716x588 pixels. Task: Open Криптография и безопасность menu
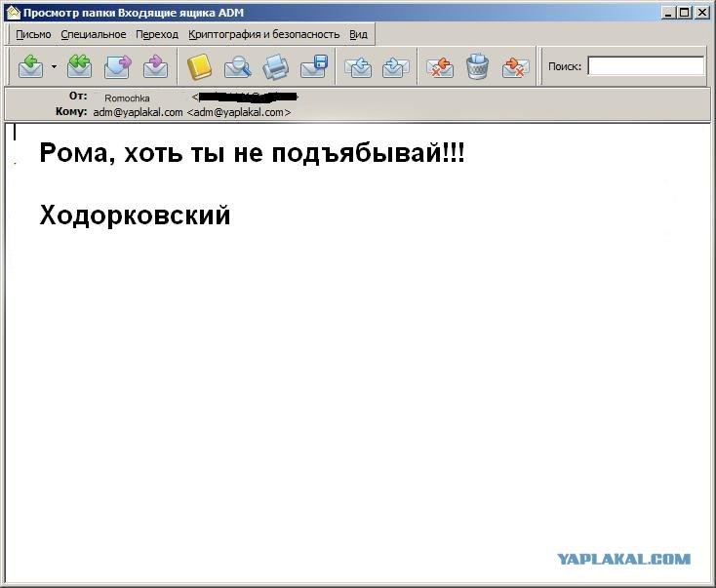264,34
